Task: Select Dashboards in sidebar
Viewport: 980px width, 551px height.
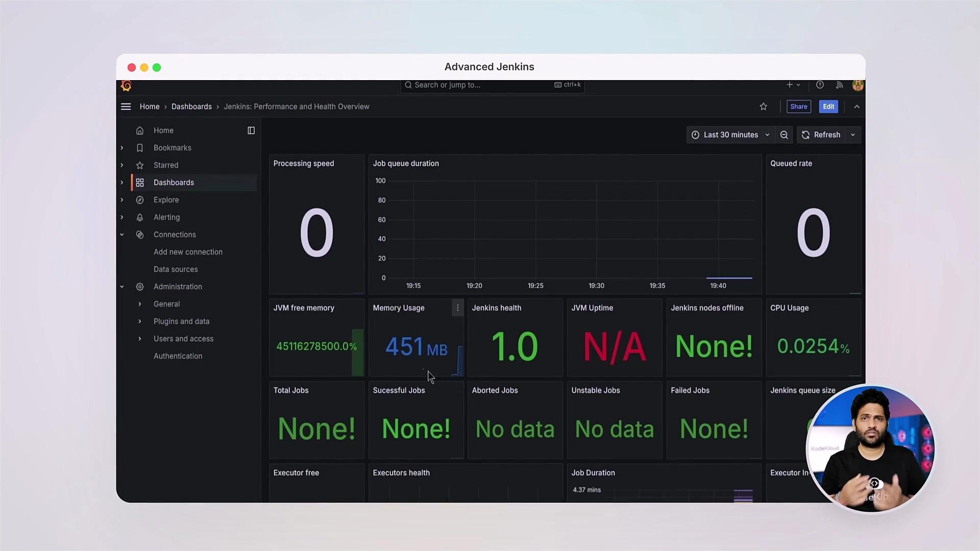Action: [174, 183]
